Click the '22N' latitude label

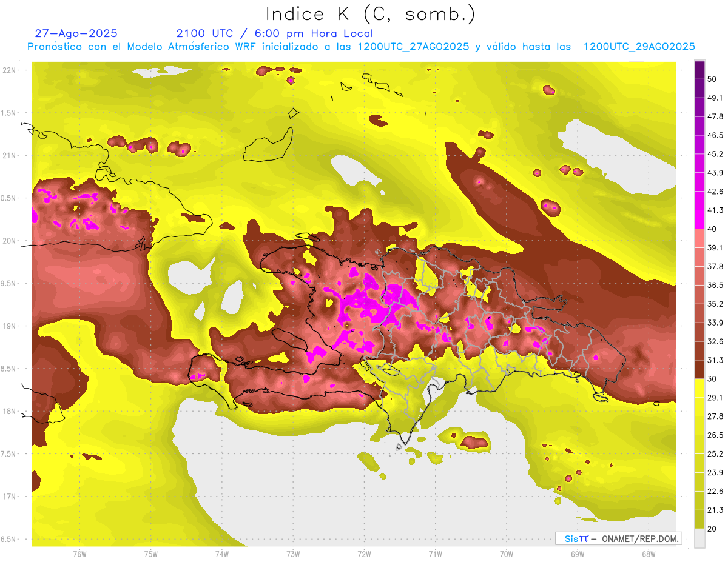click(x=10, y=70)
